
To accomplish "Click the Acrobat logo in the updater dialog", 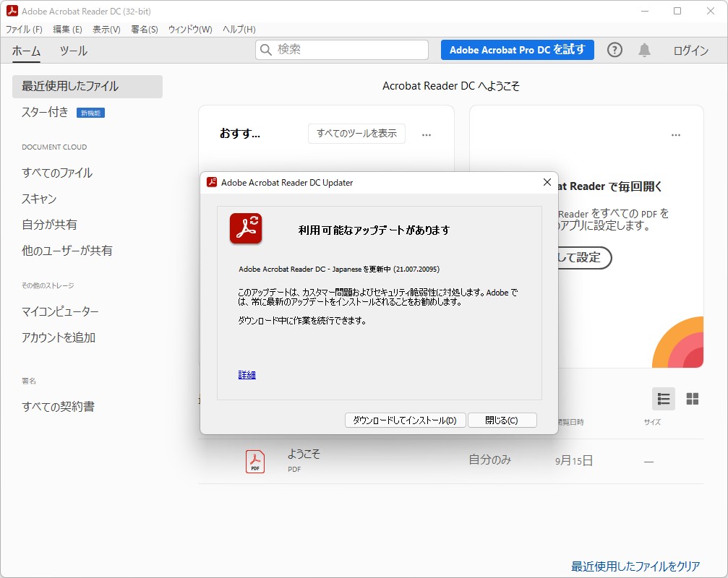I will (x=246, y=228).
